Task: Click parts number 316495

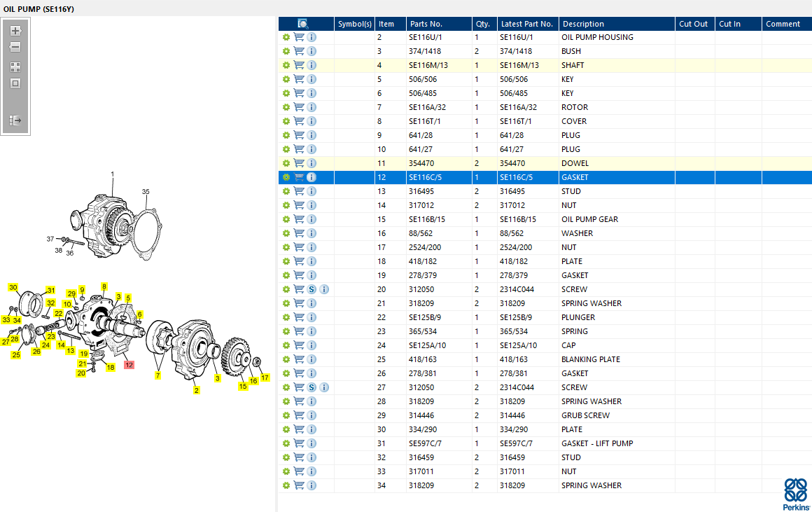Action: (x=421, y=191)
